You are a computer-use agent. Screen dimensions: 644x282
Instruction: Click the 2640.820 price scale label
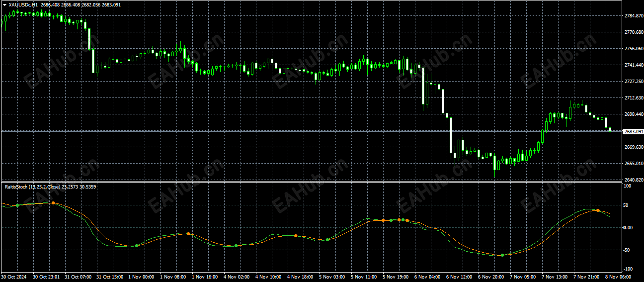tap(633, 180)
